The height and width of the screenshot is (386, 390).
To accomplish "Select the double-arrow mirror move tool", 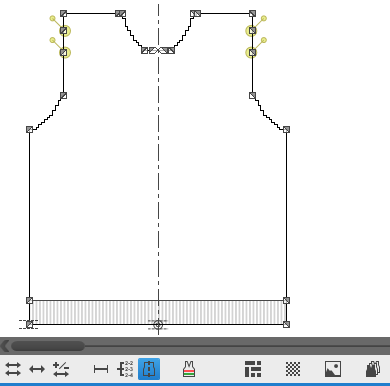I will [13, 369].
